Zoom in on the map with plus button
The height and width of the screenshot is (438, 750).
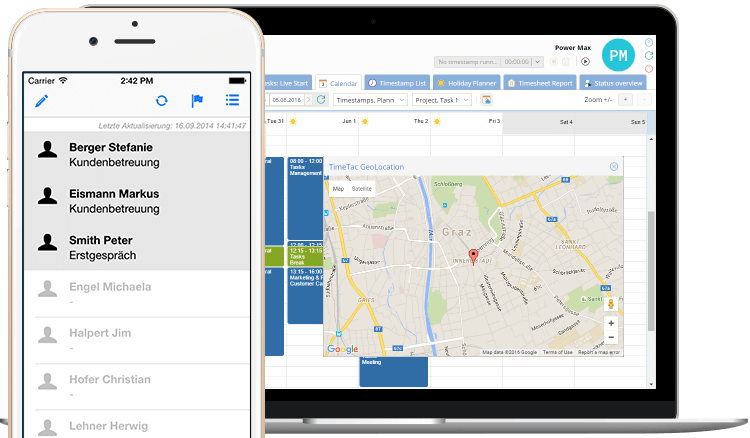(x=611, y=323)
